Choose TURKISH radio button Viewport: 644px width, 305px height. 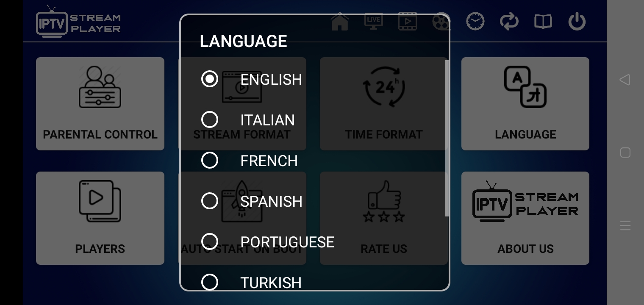(210, 282)
